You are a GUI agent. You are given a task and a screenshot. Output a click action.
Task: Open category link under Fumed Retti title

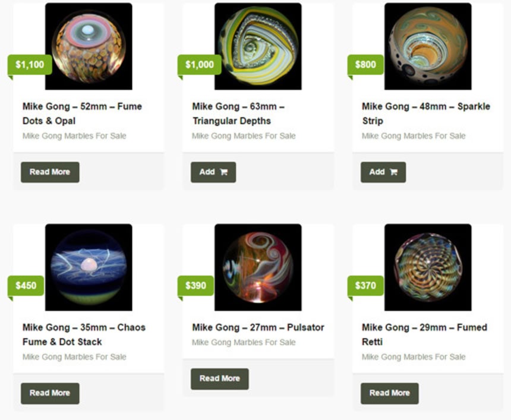pyautogui.click(x=414, y=357)
